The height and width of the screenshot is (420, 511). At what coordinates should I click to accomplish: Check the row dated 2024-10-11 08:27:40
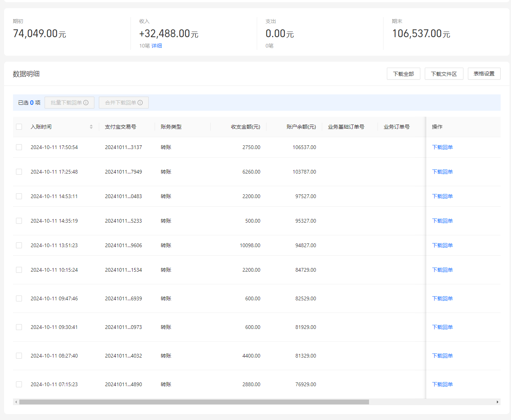coord(19,356)
